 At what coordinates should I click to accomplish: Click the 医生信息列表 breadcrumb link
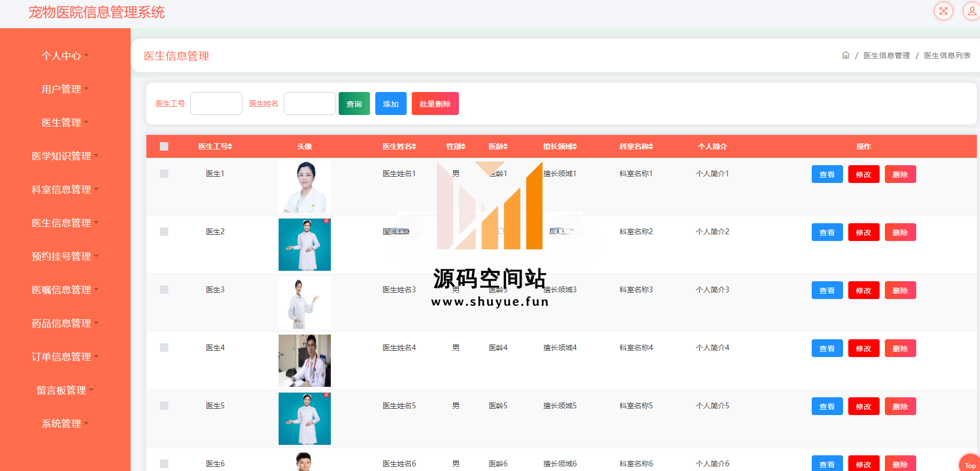tap(947, 55)
